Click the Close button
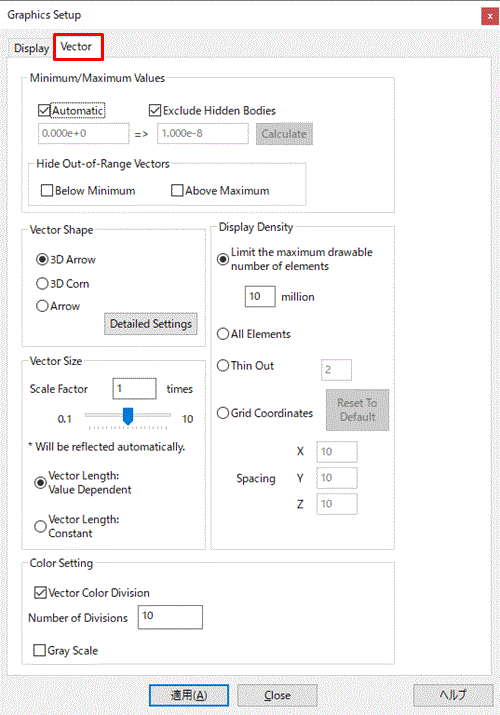 [x=277, y=695]
